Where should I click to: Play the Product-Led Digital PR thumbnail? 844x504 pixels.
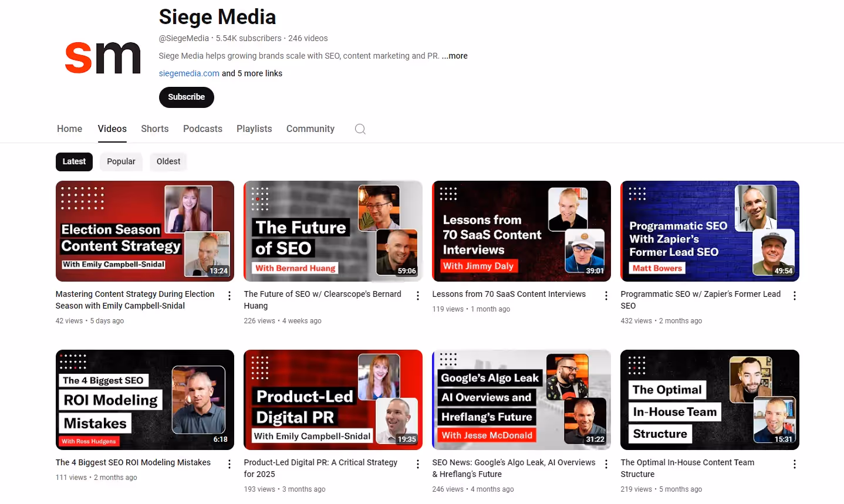[x=333, y=400]
